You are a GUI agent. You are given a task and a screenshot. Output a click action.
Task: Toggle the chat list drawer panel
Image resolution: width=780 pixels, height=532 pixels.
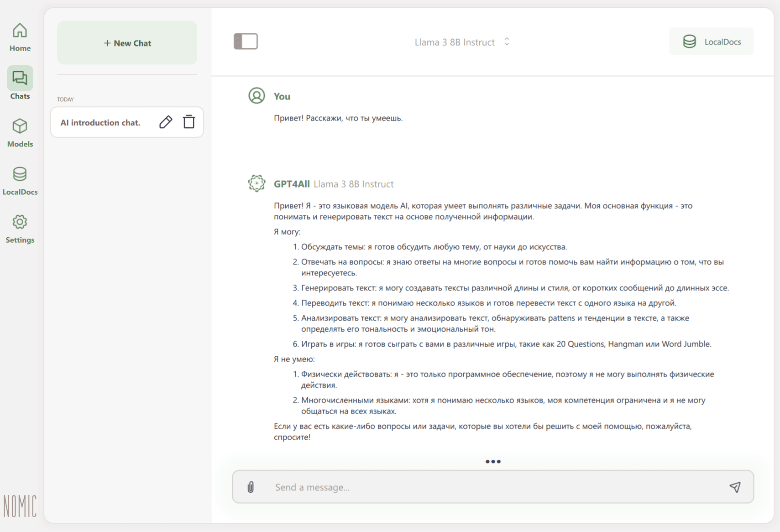[246, 42]
